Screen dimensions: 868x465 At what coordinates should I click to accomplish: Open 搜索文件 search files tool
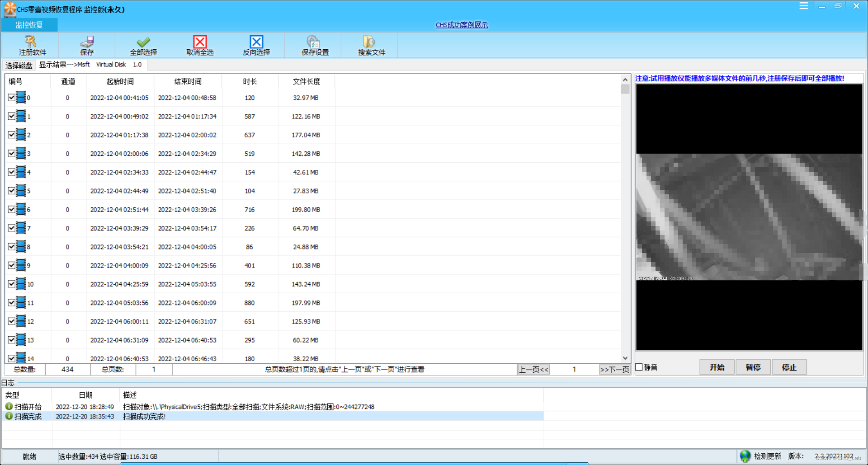[x=372, y=46]
